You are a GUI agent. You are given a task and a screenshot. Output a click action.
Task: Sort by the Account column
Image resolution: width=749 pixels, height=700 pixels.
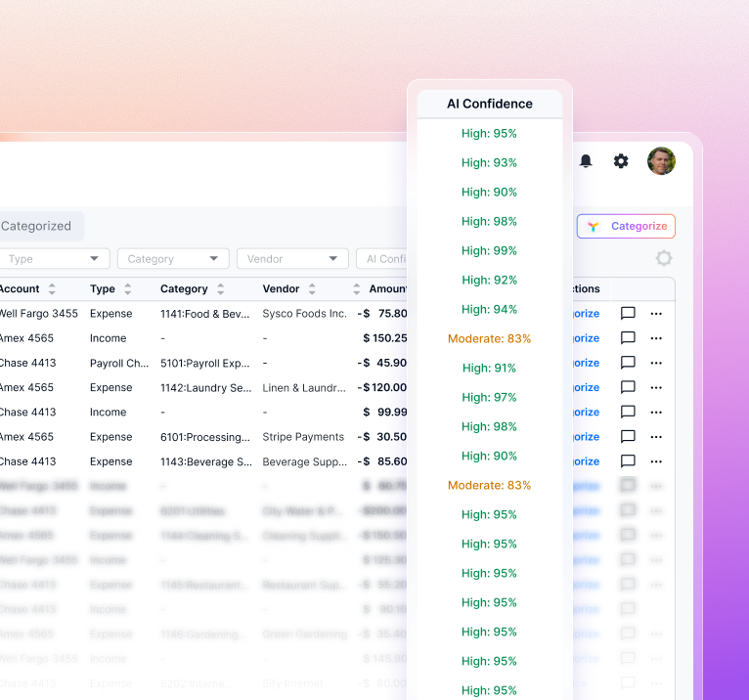tap(52, 289)
